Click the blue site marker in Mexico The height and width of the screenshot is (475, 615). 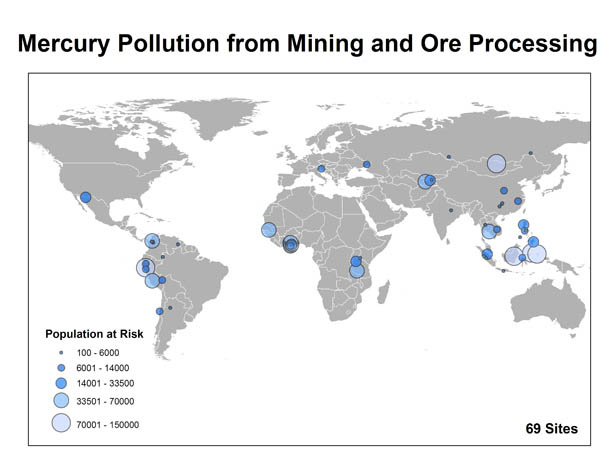[x=86, y=197]
